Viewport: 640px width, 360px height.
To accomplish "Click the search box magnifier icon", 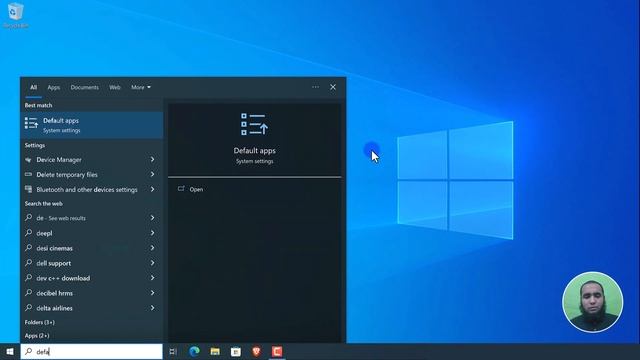I will pyautogui.click(x=29, y=351).
